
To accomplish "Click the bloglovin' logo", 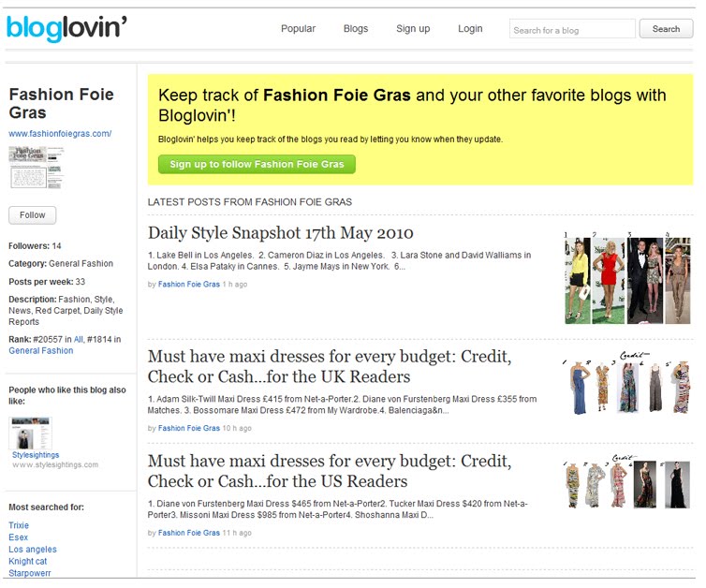I will point(66,28).
